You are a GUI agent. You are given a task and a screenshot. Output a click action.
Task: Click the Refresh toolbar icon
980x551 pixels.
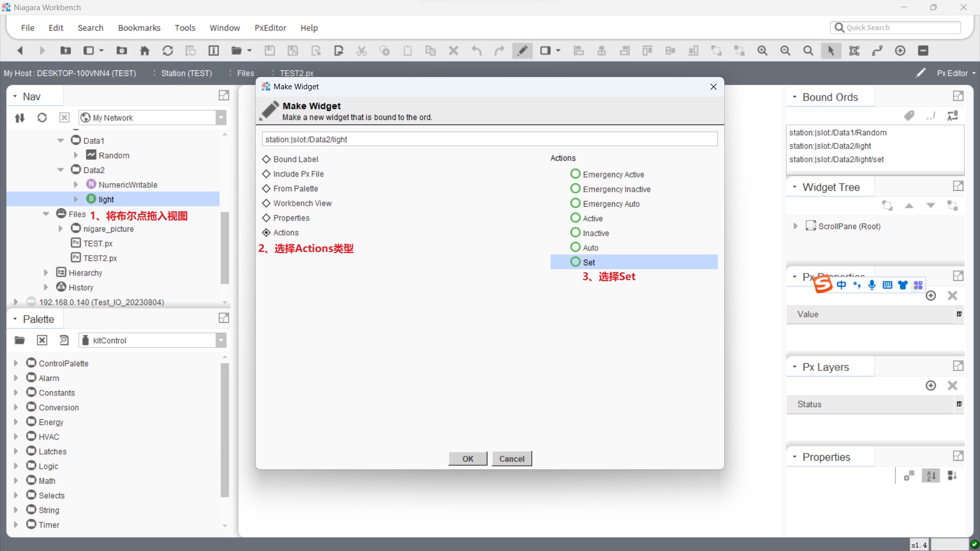167,51
